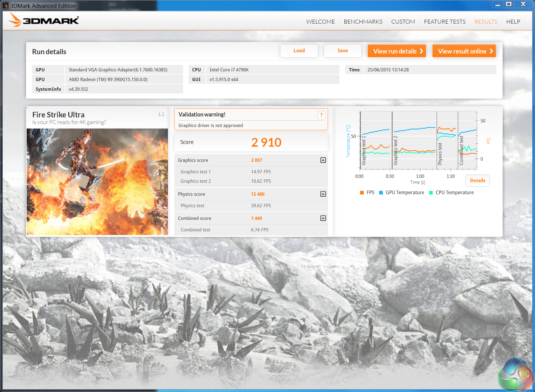Open the Benchmarks tab
This screenshot has height=392, width=535.
(363, 21)
